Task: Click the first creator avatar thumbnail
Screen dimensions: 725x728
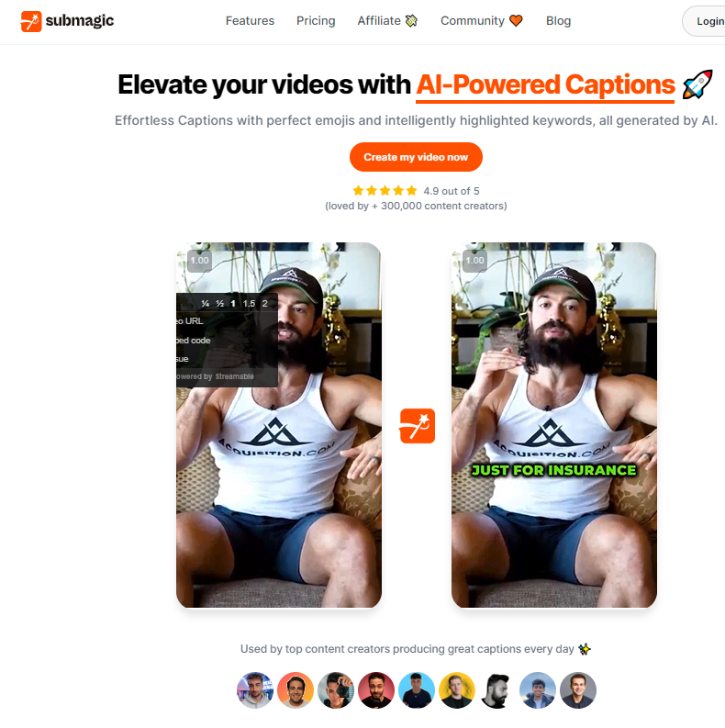Action: [255, 690]
